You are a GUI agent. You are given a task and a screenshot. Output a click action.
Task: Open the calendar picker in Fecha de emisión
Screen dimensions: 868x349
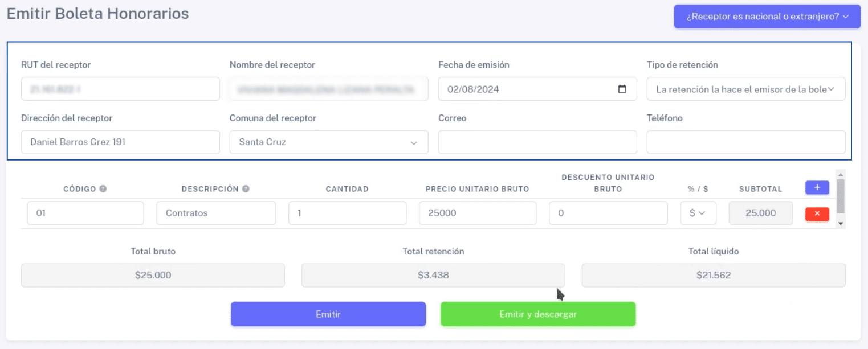coord(622,89)
